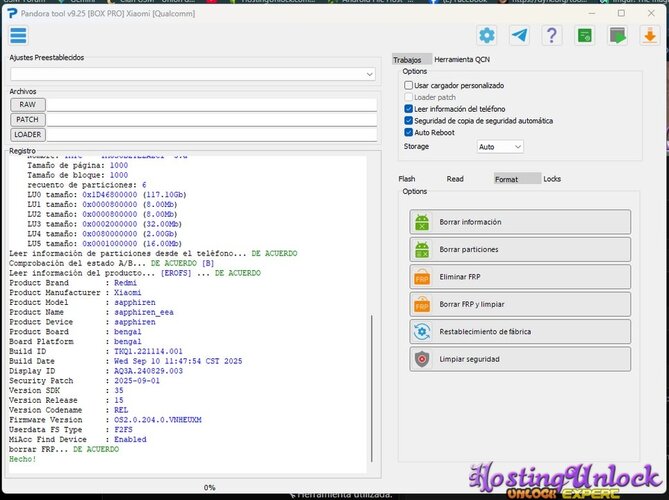The height and width of the screenshot is (500, 669).
Task: Click 'Hecho!' log line
Action: point(23,459)
